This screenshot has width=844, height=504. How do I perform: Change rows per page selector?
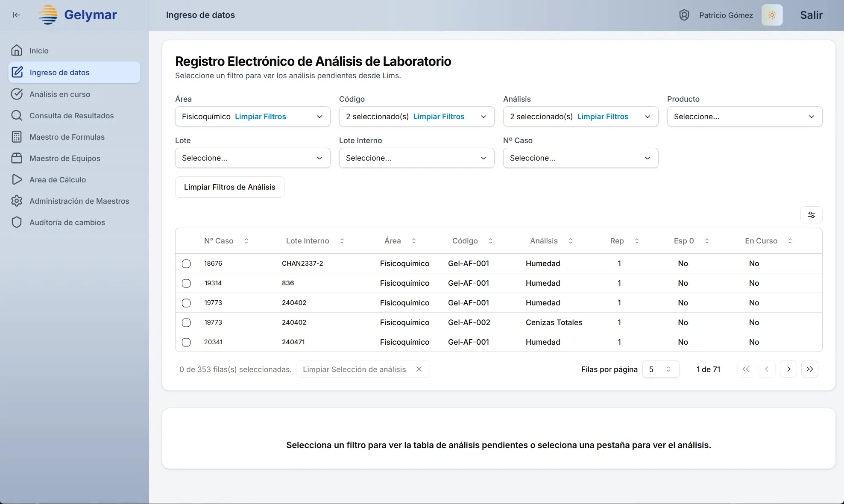point(660,369)
